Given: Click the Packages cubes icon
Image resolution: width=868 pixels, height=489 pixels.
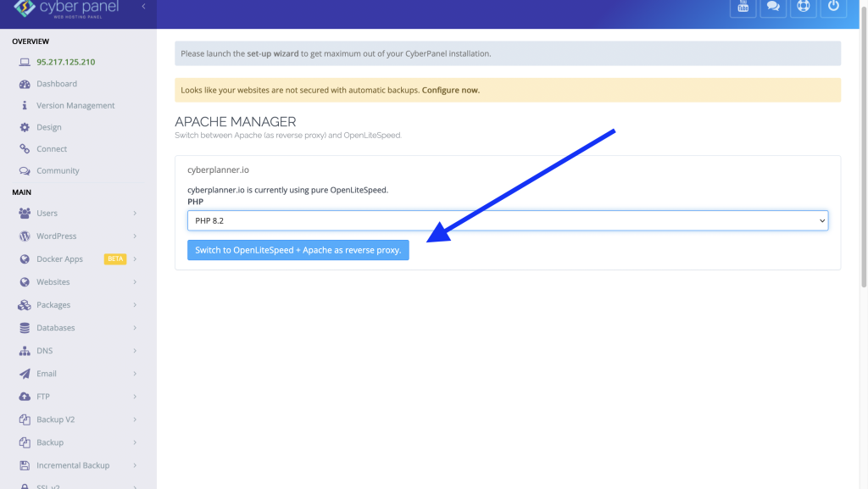Looking at the screenshot, I should (x=25, y=305).
